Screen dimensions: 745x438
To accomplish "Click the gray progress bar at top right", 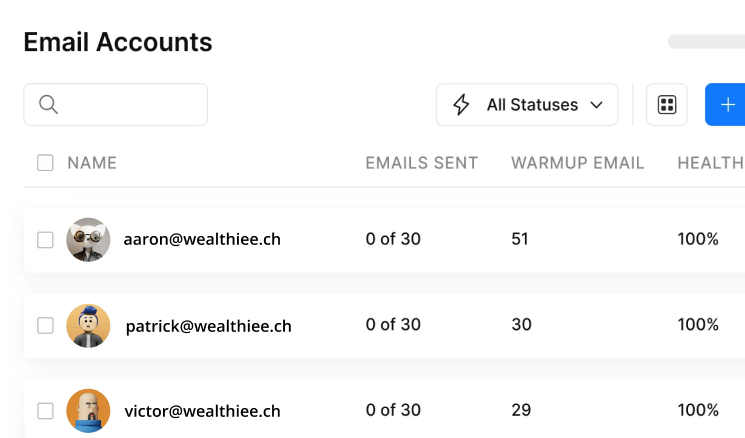I will click(x=706, y=42).
